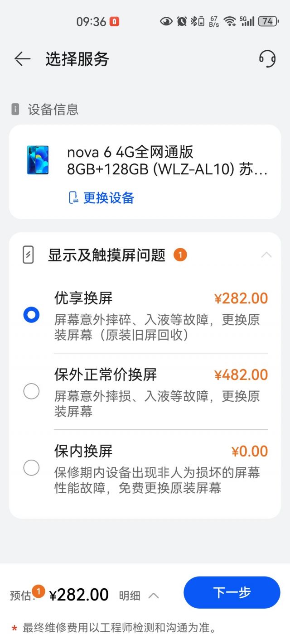Expand the 明细 price details
This screenshot has height=644, width=290.
pyautogui.click(x=139, y=596)
